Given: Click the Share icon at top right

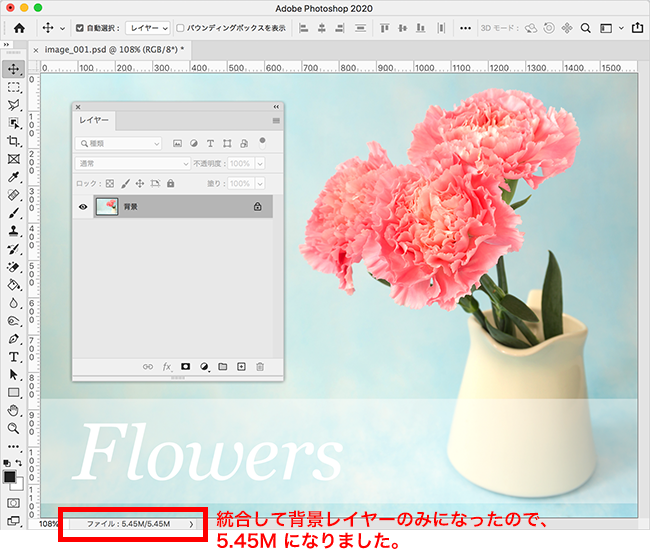Looking at the screenshot, I should (637, 28).
